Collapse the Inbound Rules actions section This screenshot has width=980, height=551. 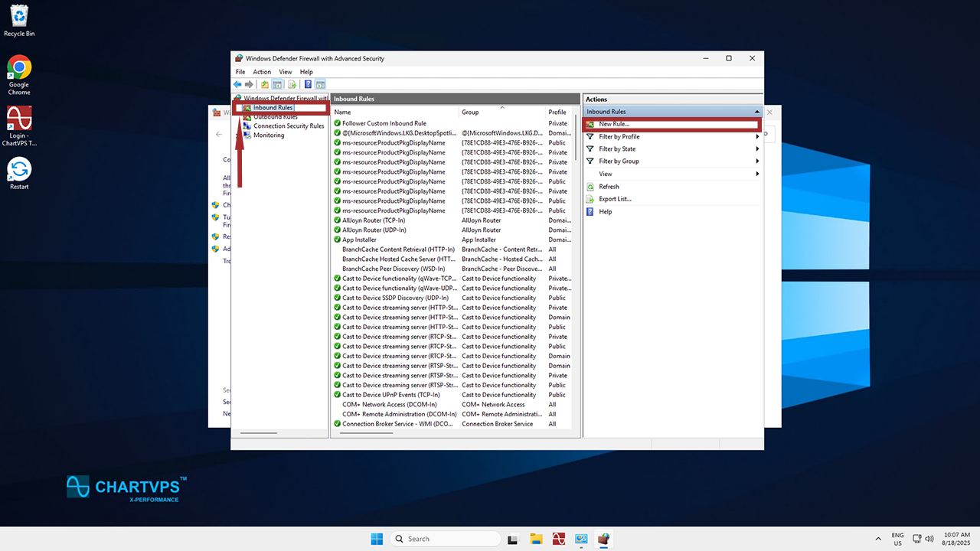tap(756, 112)
